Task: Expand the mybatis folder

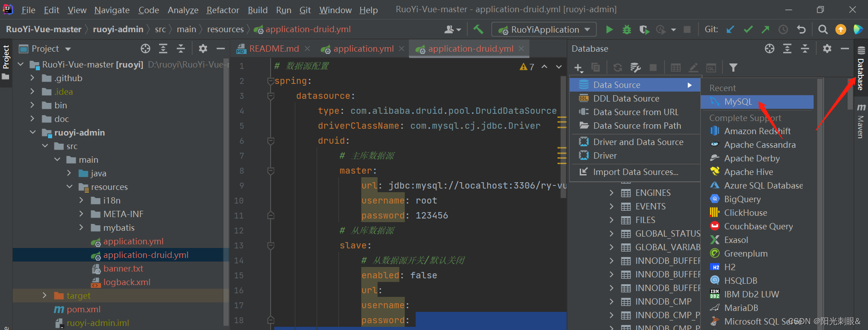Action: [x=81, y=228]
